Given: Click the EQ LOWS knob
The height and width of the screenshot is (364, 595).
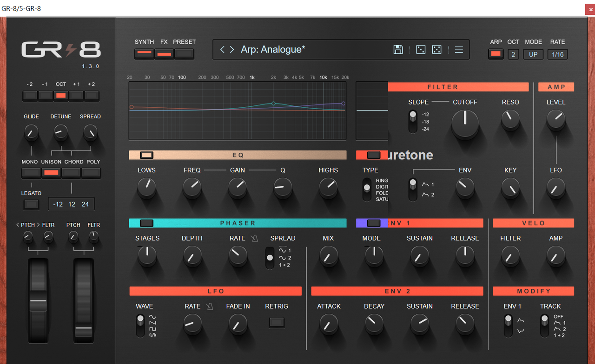Looking at the screenshot, I should [146, 188].
